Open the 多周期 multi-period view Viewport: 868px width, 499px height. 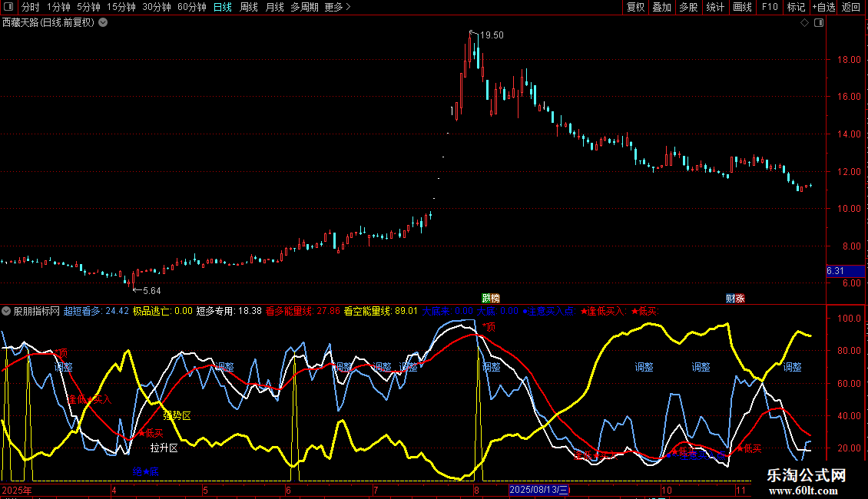click(x=304, y=7)
